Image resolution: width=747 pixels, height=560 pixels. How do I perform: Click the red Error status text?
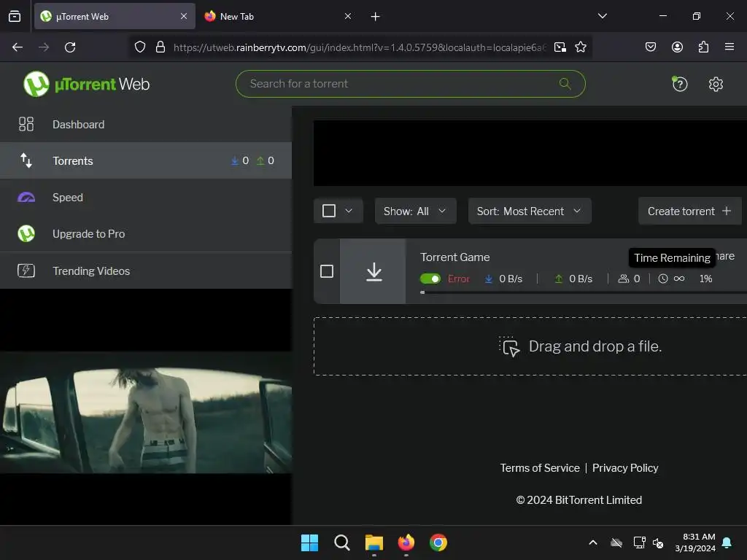point(459,279)
